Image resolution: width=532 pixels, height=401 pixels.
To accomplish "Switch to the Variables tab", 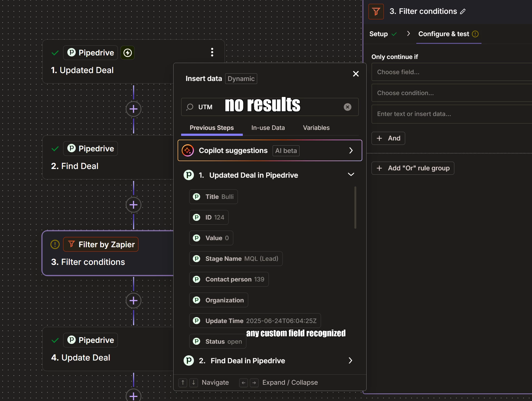I will pos(316,128).
